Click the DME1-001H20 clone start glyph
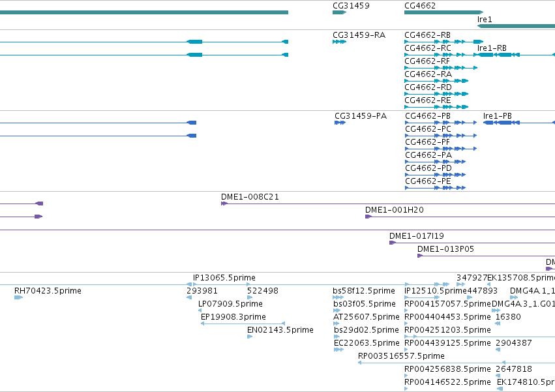This screenshot has height=392, width=555. (368, 217)
